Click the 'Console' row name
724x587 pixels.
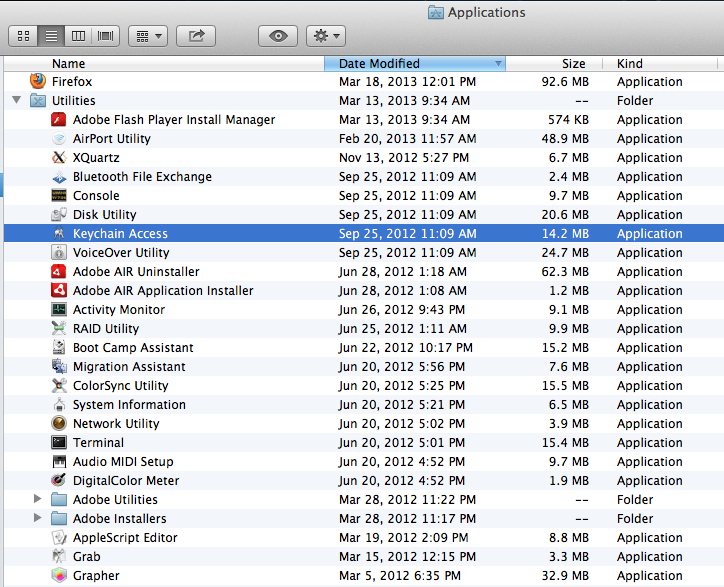pos(96,196)
